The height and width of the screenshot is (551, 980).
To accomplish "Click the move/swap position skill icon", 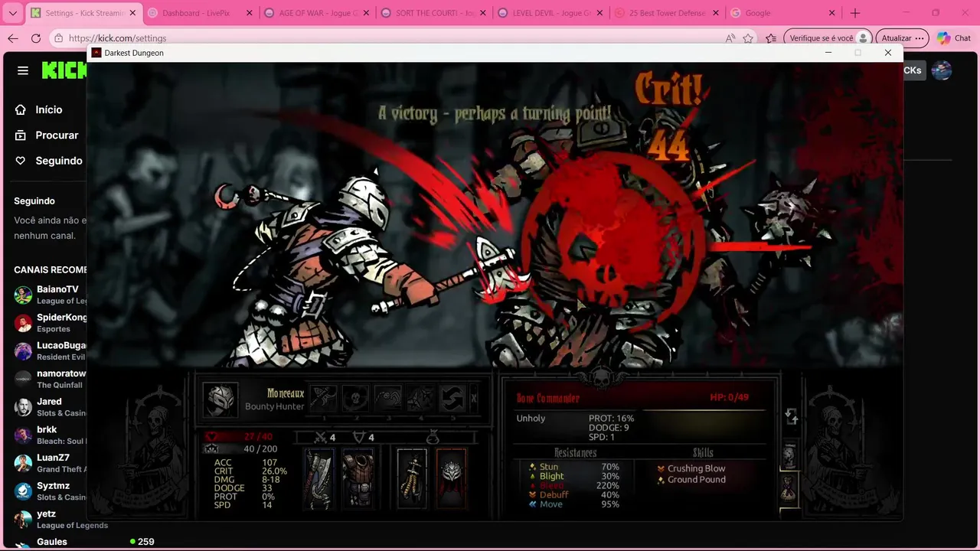I will tap(452, 398).
